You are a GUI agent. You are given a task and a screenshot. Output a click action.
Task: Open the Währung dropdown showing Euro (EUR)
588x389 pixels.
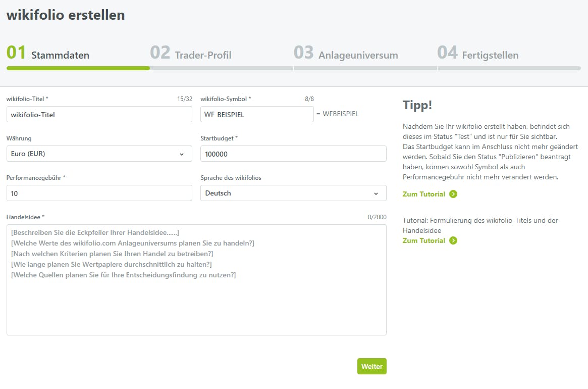click(99, 154)
